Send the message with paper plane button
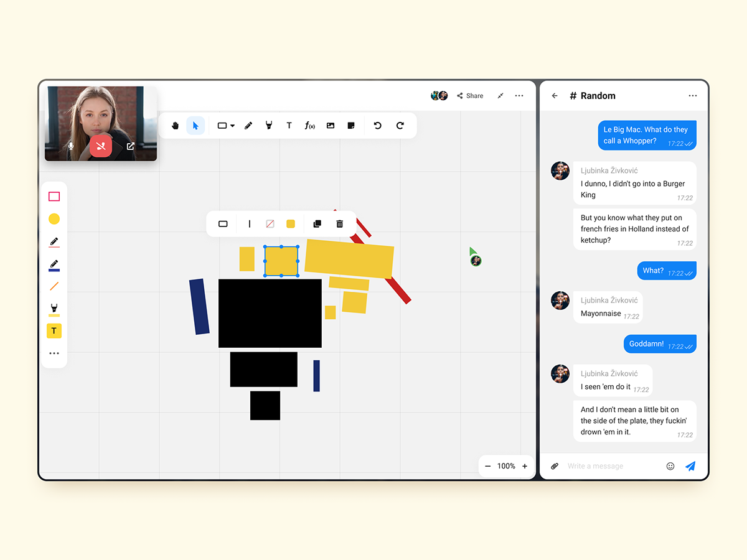The height and width of the screenshot is (560, 747). point(690,466)
